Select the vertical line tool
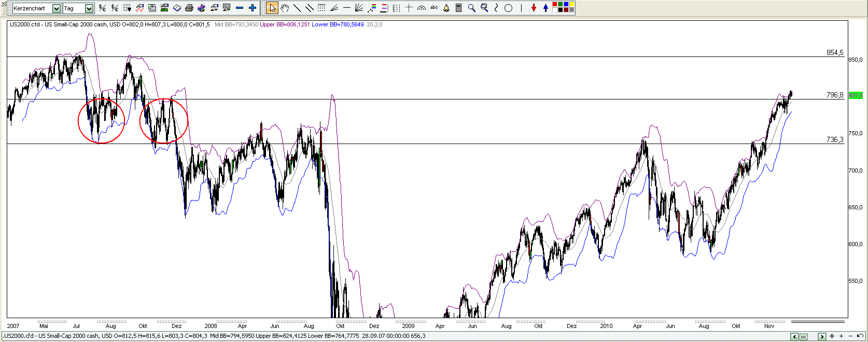Viewport: 868px width, 342px height. [x=521, y=8]
